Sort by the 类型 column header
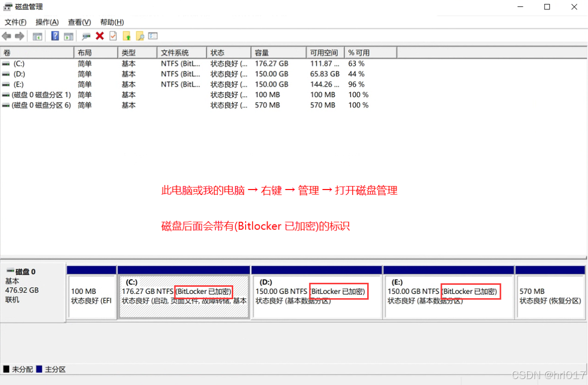Screen dimensions: 588x385 click(x=138, y=53)
